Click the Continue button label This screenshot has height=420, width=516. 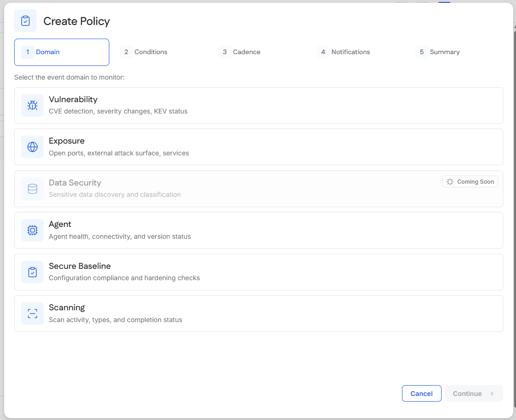click(x=467, y=394)
